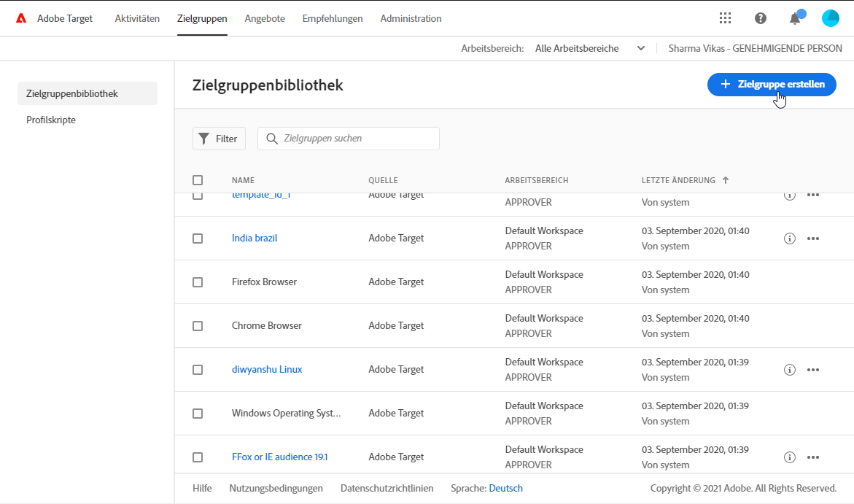Image resolution: width=854 pixels, height=504 pixels.
Task: Click the help question mark icon
Action: point(761,18)
